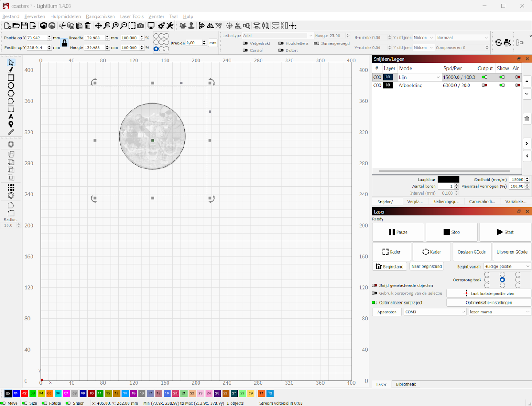This screenshot has width=532, height=406.
Task: Open the Laser Tools menu
Action: coord(132,16)
